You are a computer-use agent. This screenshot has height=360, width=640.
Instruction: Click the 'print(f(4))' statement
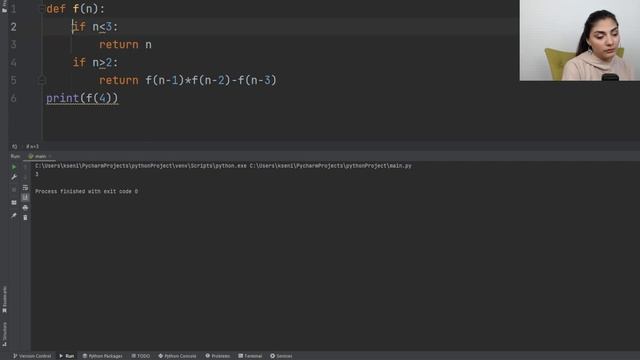tap(82, 98)
